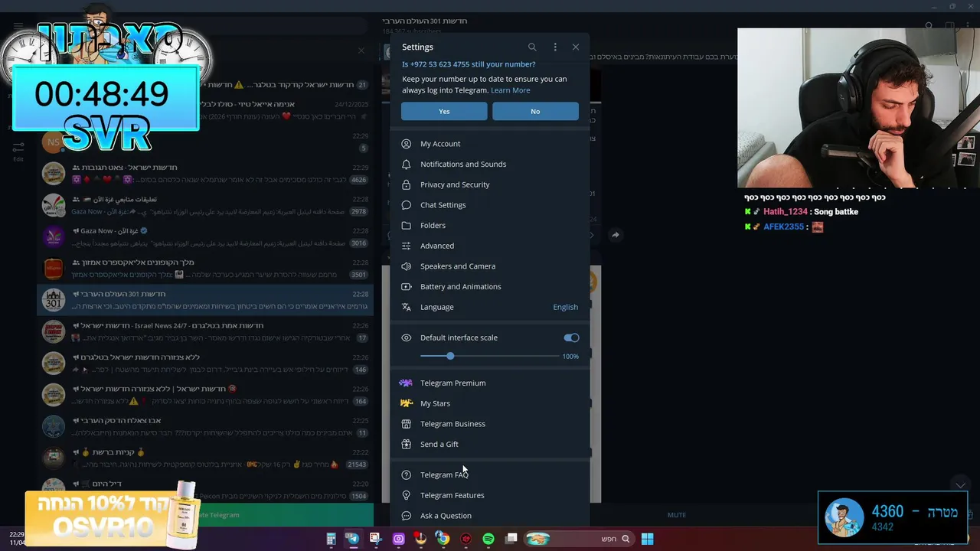Click the interface scale slider handle
Image resolution: width=980 pixels, height=551 pixels.
pyautogui.click(x=450, y=356)
